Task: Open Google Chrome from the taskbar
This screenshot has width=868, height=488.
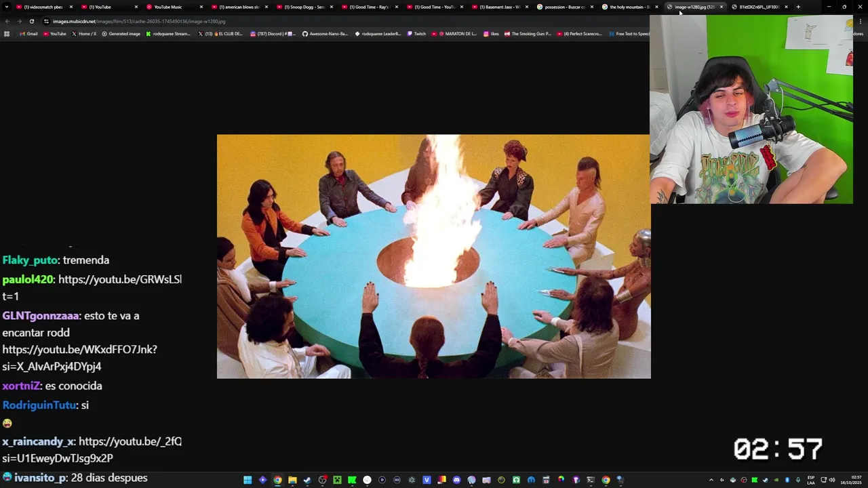Action: [277, 480]
